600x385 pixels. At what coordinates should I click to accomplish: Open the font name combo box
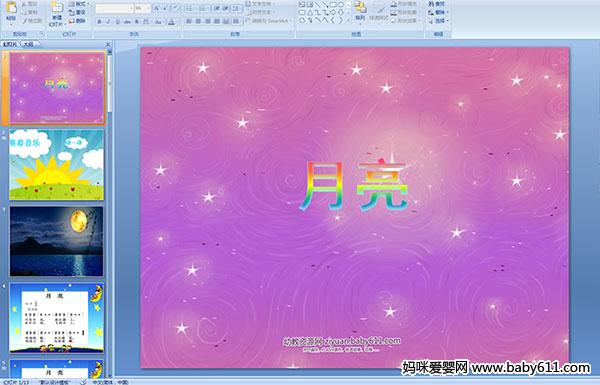tap(114, 8)
